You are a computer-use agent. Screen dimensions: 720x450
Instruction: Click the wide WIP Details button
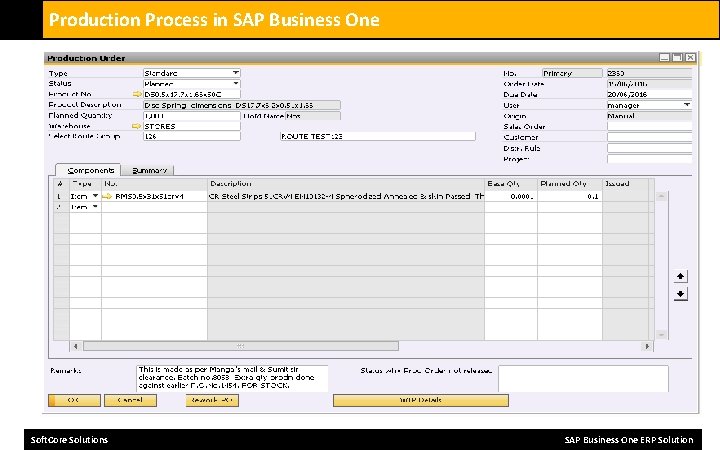(421, 400)
